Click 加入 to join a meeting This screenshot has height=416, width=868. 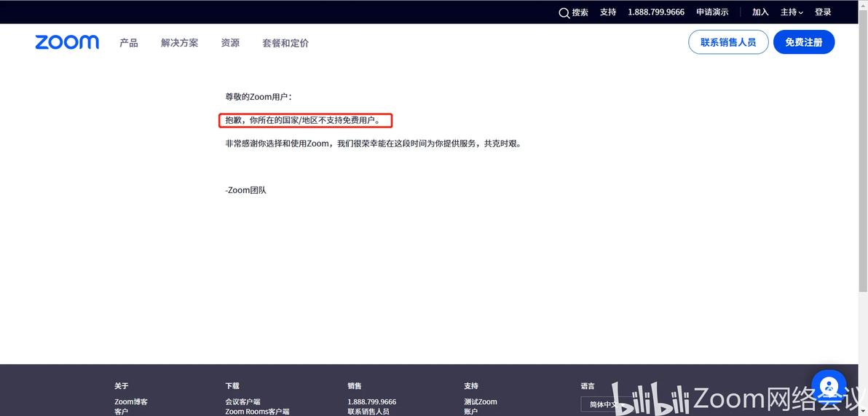[x=761, y=12]
